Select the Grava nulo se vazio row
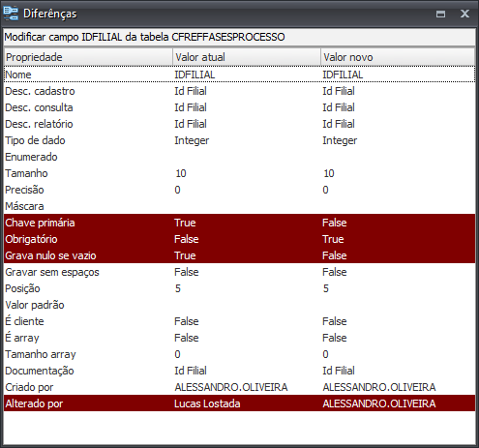The height and width of the screenshot is (448, 479). click(239, 255)
